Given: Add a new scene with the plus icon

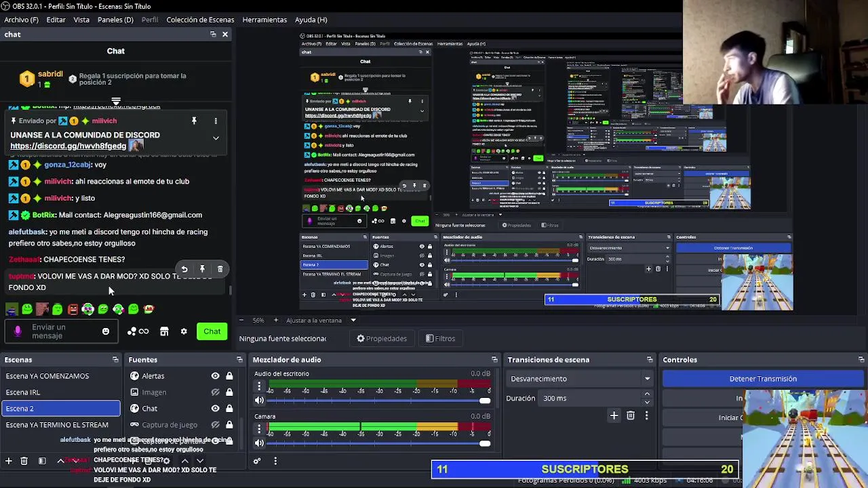Looking at the screenshot, I should [9, 461].
